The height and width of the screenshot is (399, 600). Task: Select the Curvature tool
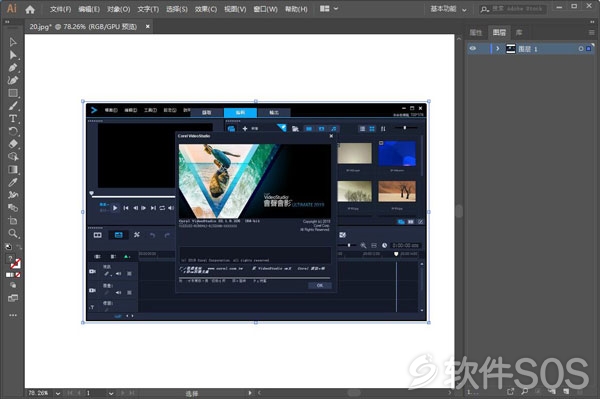pyautogui.click(x=13, y=80)
